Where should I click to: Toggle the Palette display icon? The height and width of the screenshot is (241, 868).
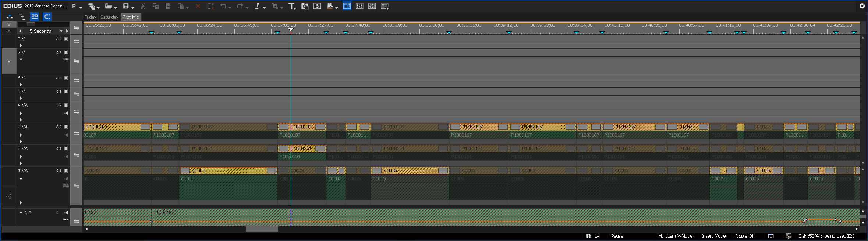385,6
